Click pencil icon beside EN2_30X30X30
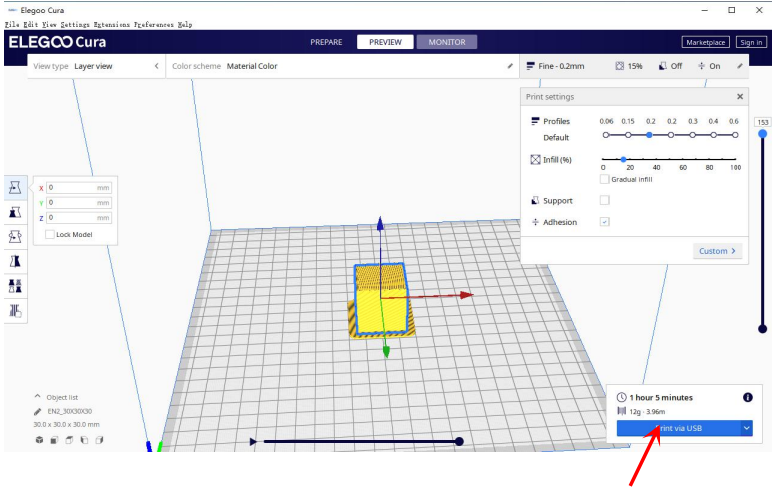 37,411
